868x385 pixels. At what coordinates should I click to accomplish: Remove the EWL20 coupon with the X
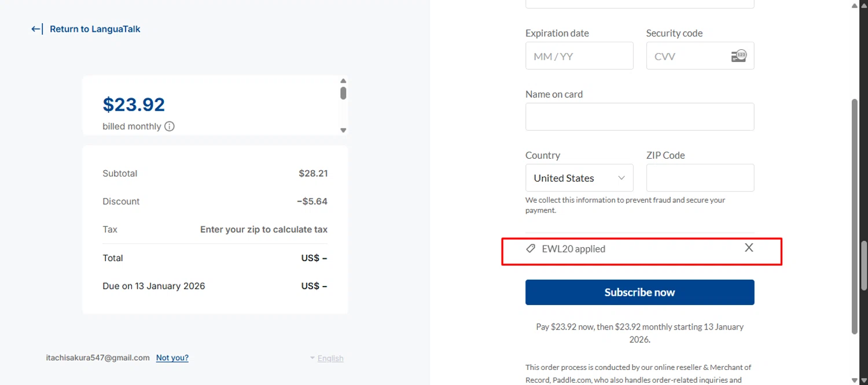[x=749, y=248]
